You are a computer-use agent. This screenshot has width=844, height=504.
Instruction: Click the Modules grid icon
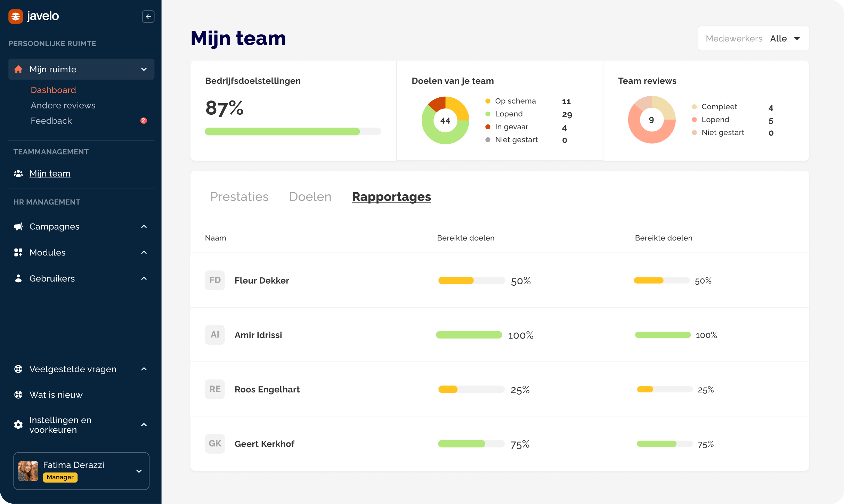pos(18,253)
